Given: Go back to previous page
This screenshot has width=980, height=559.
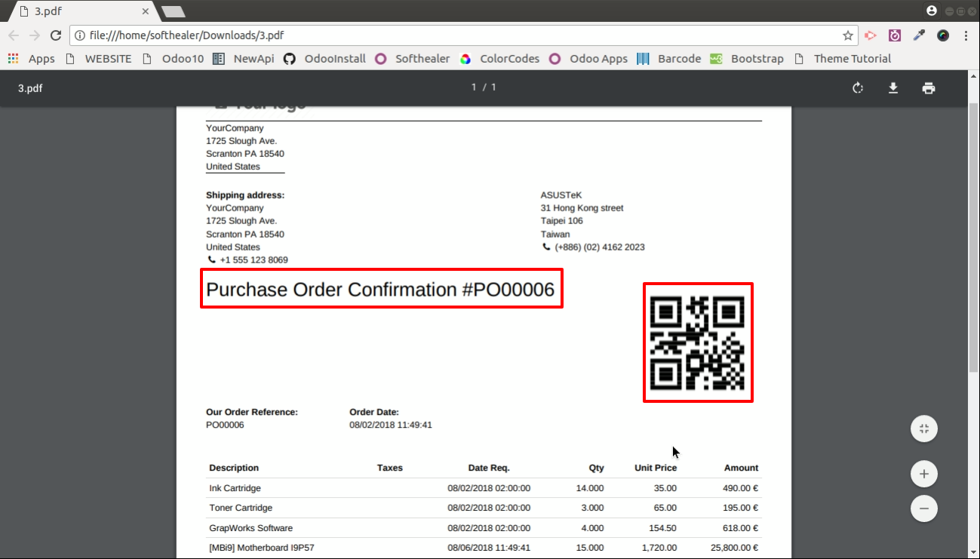Looking at the screenshot, I should [14, 35].
